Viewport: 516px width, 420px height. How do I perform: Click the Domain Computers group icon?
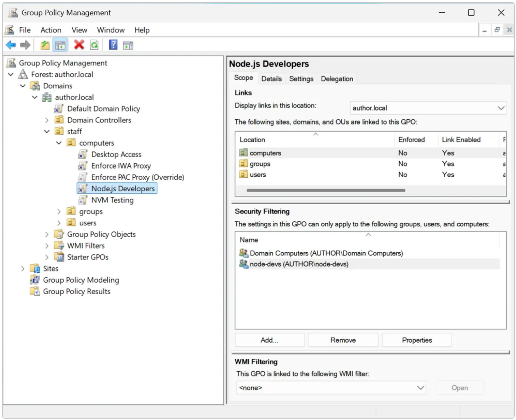pos(244,253)
